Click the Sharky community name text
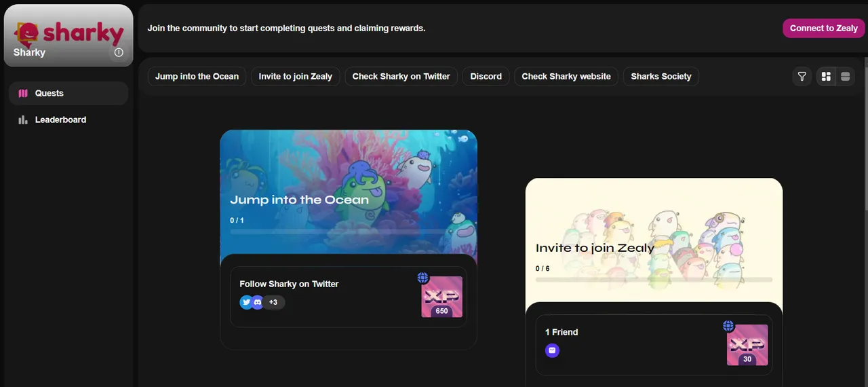The image size is (868, 387). (29, 52)
